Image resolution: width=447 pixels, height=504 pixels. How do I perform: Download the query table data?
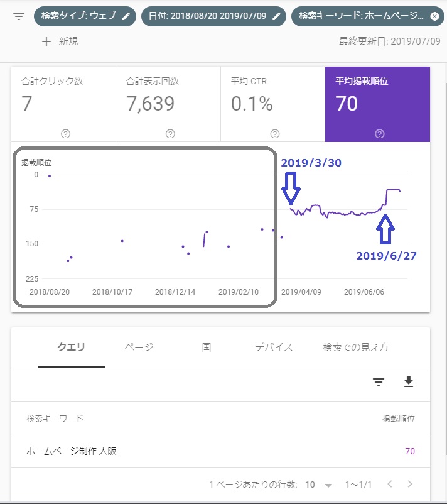click(409, 382)
